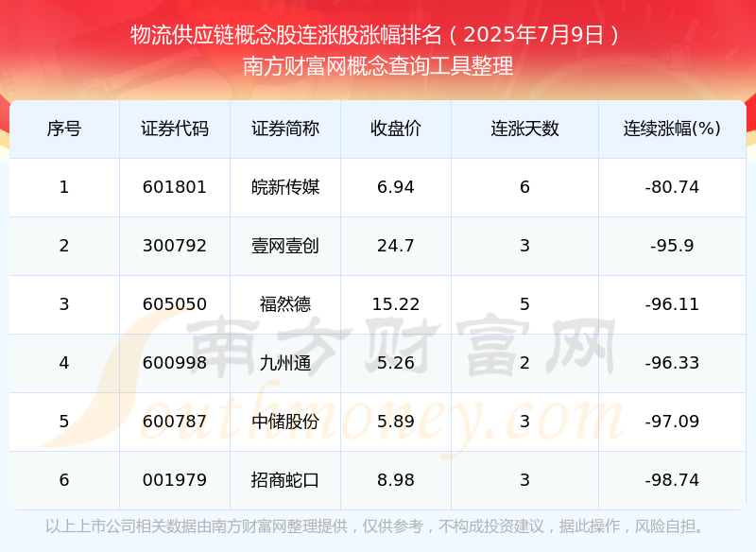Click stock name 中储股份
This screenshot has height=552, width=756.
pyautogui.click(x=285, y=422)
